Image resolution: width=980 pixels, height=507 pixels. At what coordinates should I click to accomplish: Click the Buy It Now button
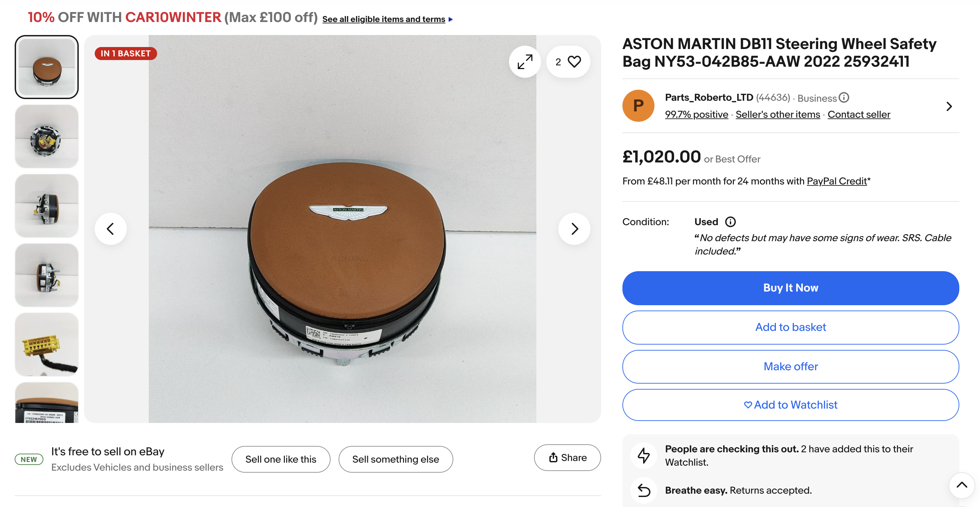[790, 288]
